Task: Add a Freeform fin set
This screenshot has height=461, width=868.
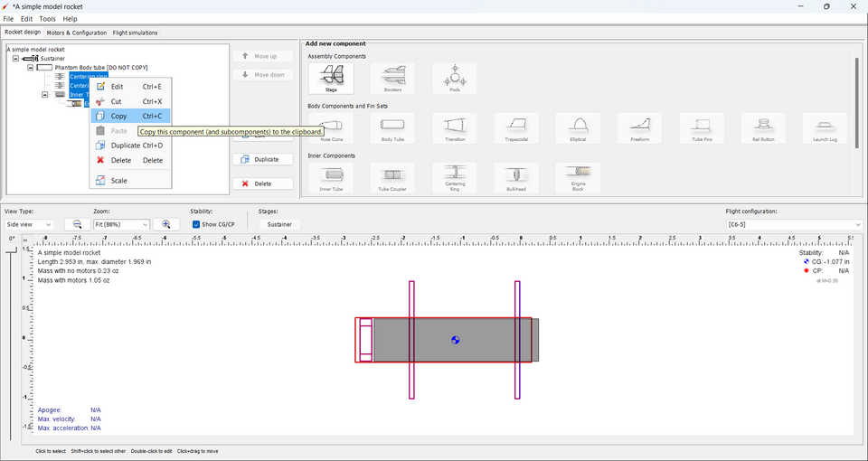Action: (639, 128)
